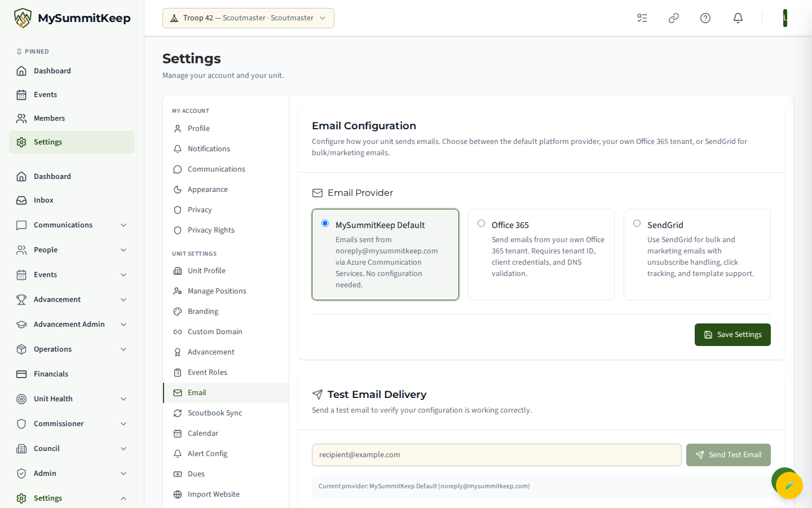This screenshot has height=508, width=812.
Task: Select the SendGrid provider card description
Action: pos(700,257)
